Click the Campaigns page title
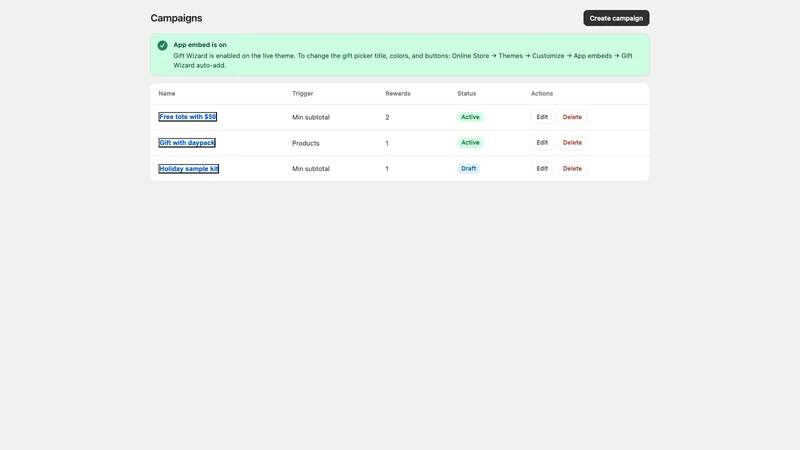 click(x=176, y=18)
